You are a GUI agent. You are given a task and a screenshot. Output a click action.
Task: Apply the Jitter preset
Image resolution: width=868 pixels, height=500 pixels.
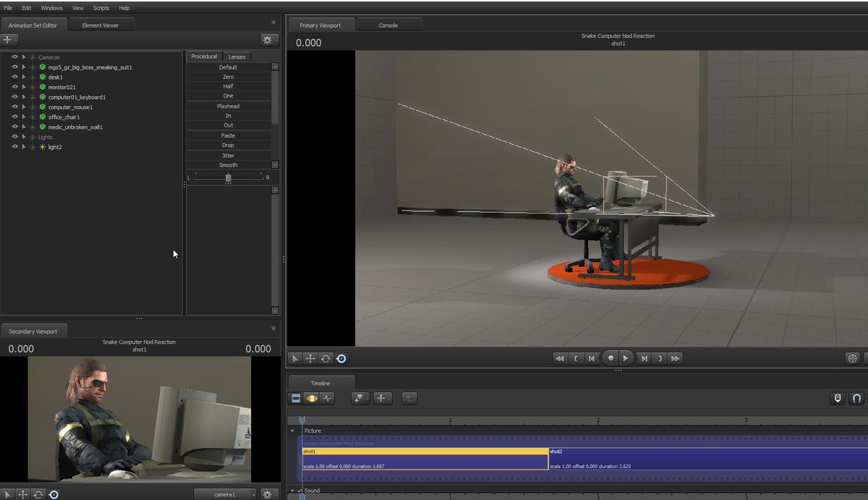click(228, 156)
